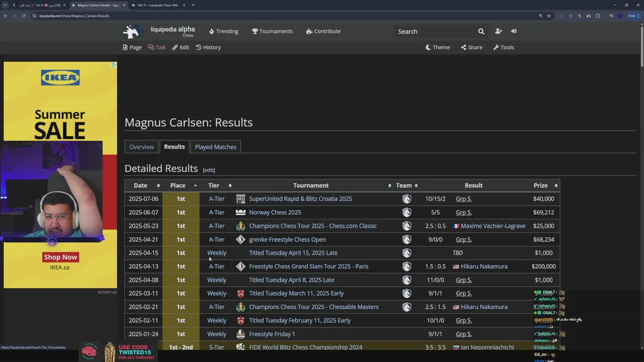
Task: Bookmark this page with the star icon
Action: pos(549,16)
